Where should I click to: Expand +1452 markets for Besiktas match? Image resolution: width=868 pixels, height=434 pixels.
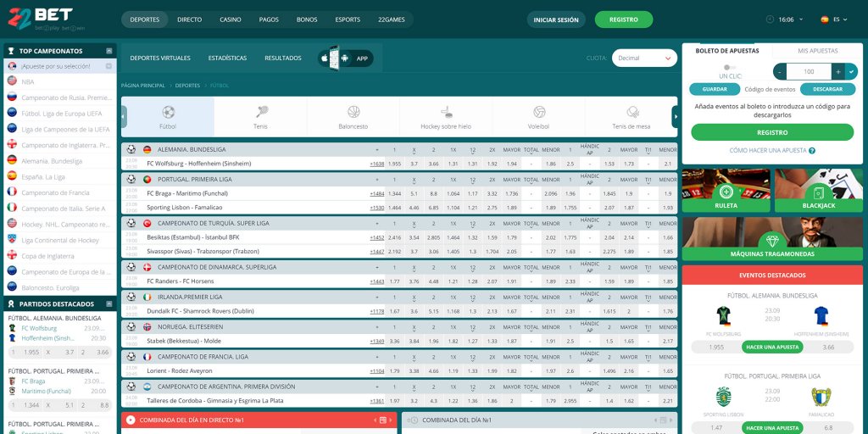377,237
